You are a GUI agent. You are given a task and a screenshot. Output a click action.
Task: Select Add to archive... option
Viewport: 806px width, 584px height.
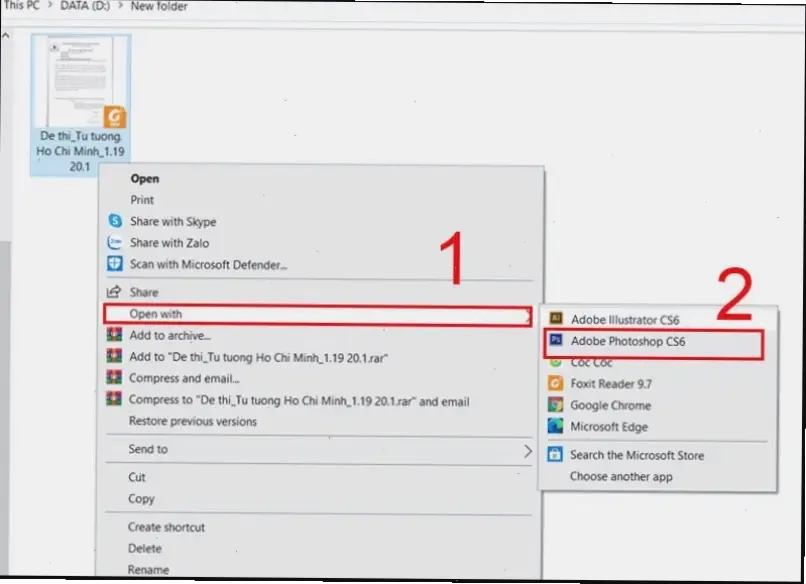pyautogui.click(x=170, y=336)
